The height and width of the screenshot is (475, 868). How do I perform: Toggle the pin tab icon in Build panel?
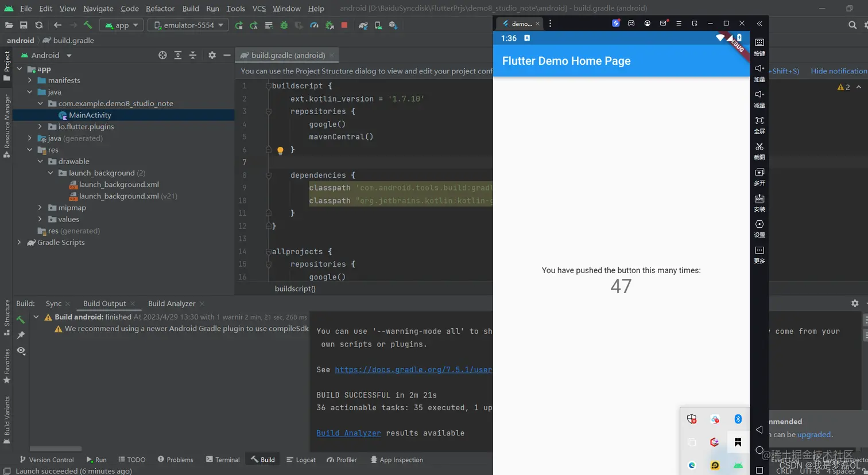pos(21,334)
